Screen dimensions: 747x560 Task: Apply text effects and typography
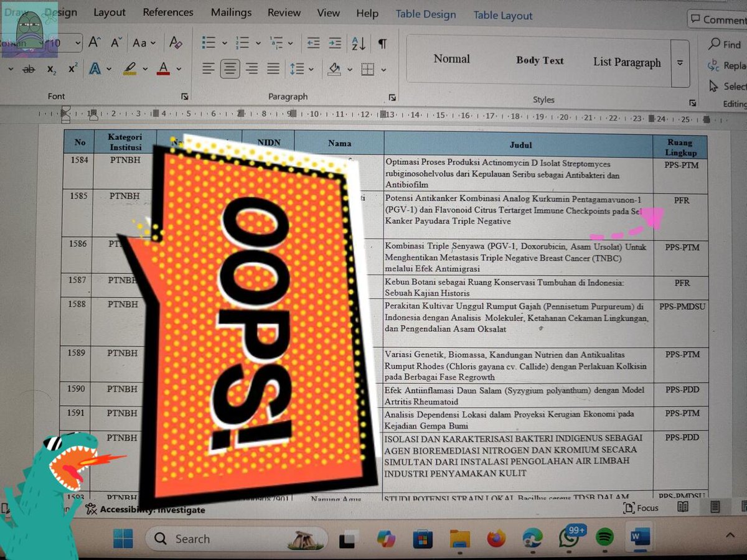click(95, 68)
